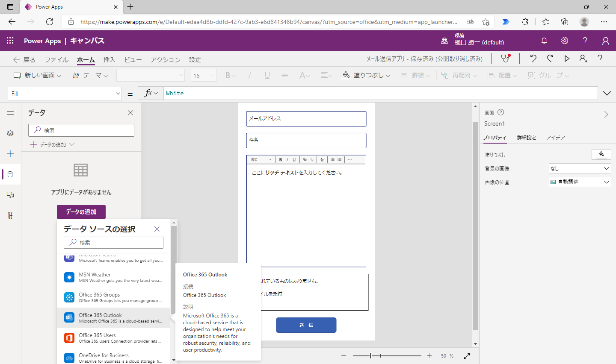The image size is (616, 364).
Task: Expand the formula bar chevron
Action: (x=607, y=93)
